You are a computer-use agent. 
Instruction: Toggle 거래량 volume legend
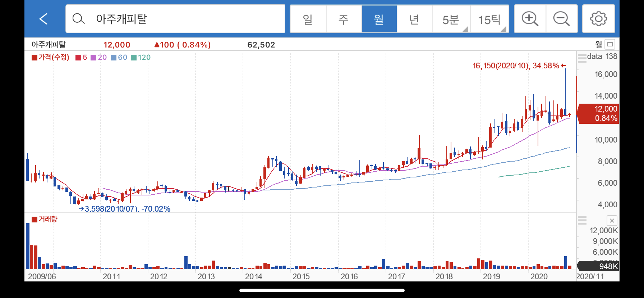pos(45,219)
